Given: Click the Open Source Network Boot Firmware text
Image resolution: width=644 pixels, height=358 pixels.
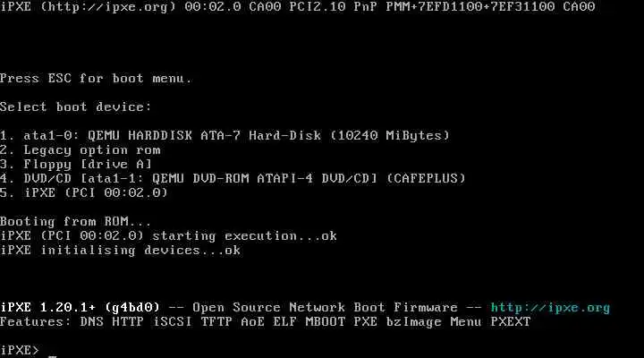Looking at the screenshot, I should pos(325,308).
